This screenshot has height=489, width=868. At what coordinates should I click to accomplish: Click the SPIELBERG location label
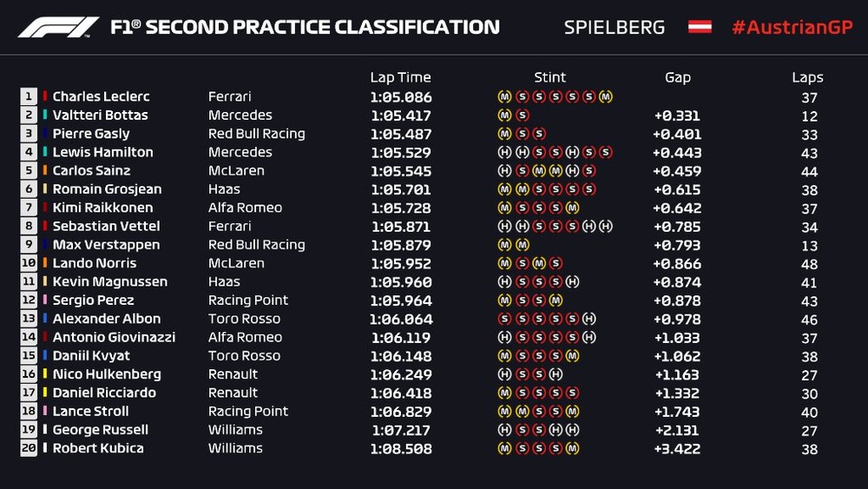point(615,27)
